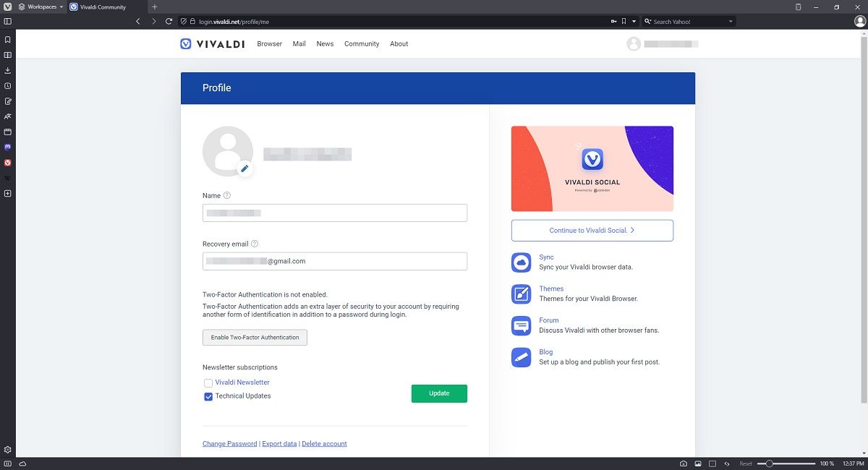
Task: Open saved passwords key icon
Action: pos(614,22)
